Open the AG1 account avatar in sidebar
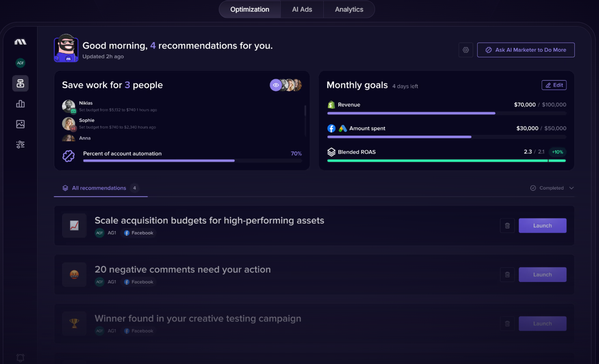This screenshot has width=599, height=364. (20, 63)
